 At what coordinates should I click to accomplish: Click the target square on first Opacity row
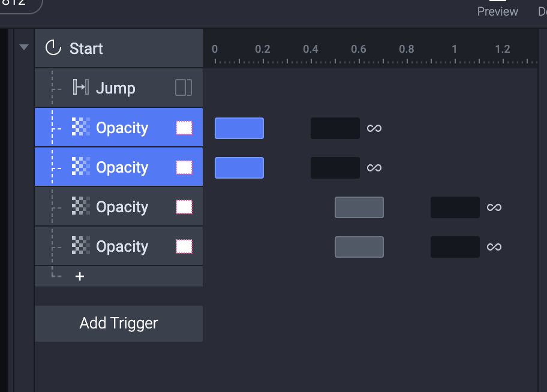click(184, 128)
